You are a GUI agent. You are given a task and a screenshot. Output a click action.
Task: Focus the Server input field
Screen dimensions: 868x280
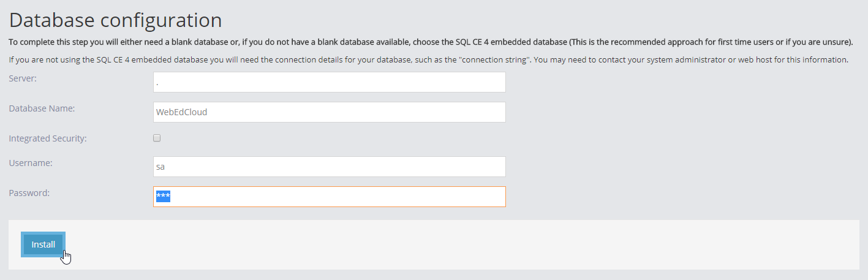click(x=329, y=82)
